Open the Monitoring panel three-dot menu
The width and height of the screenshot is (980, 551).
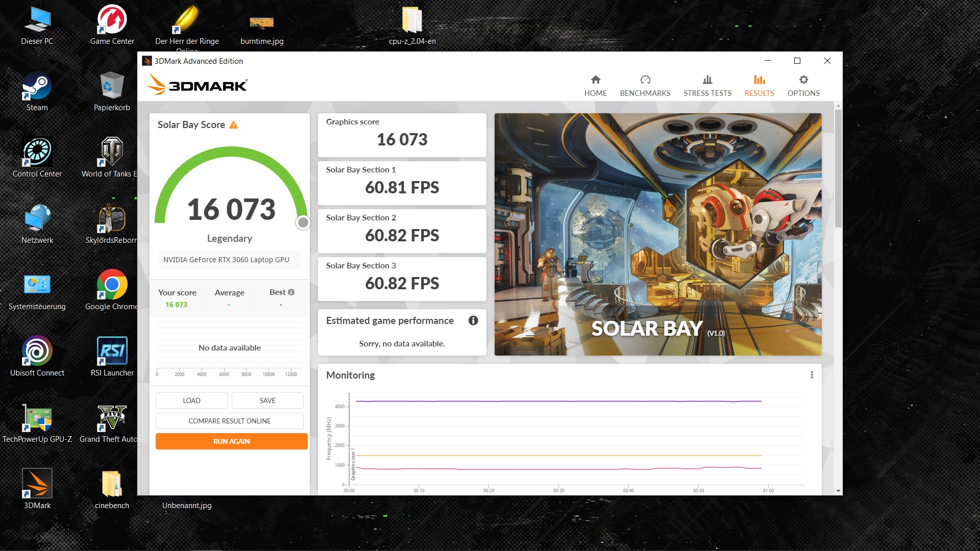812,375
